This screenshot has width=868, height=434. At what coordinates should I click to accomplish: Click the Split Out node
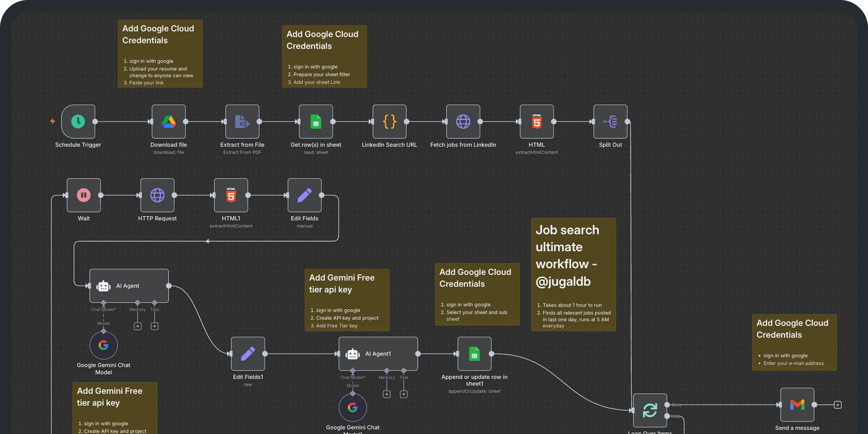(x=610, y=121)
